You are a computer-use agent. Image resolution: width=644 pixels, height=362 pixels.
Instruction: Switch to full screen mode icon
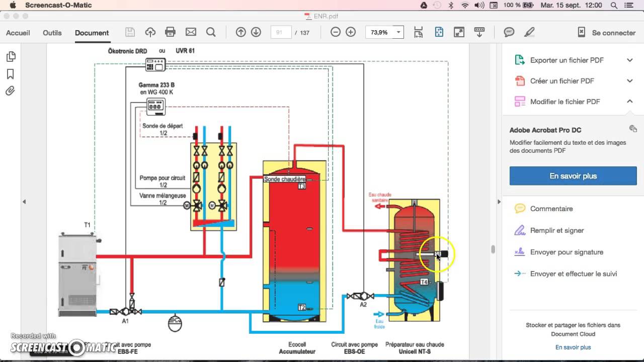[459, 32]
